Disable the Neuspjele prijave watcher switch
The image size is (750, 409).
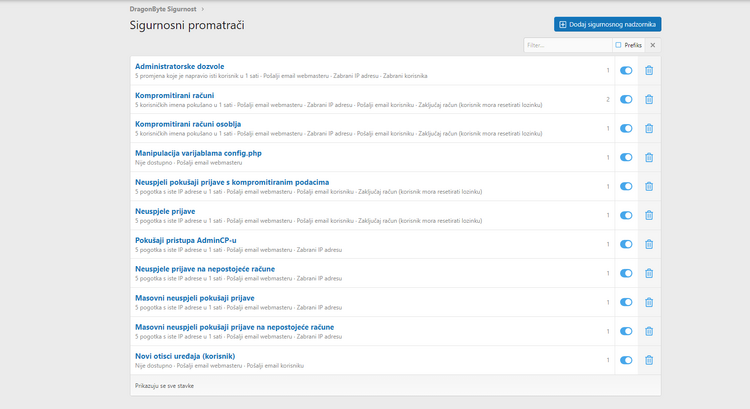626,216
